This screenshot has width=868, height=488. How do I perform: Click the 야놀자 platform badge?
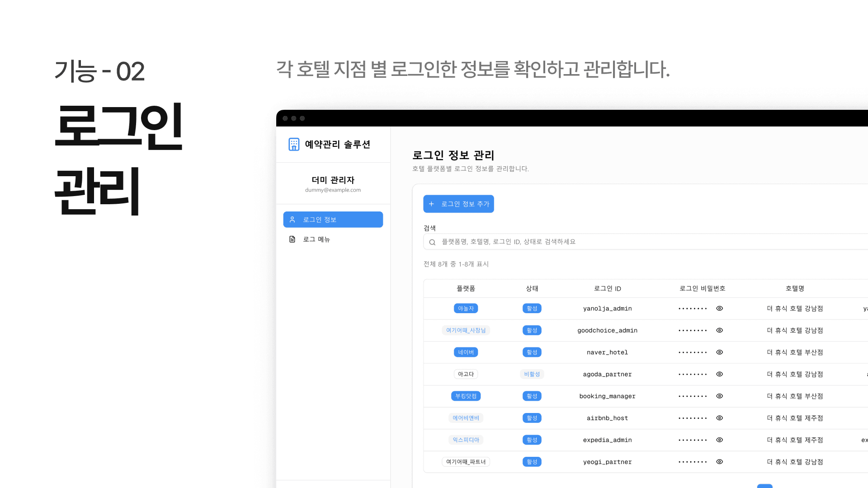click(x=466, y=309)
